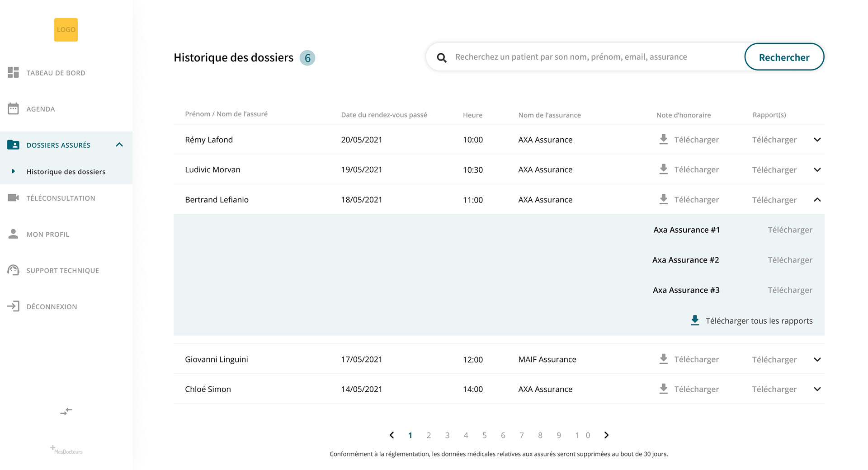Click the Dossiers assurés folder icon
The width and height of the screenshot is (868, 470).
pyautogui.click(x=13, y=145)
